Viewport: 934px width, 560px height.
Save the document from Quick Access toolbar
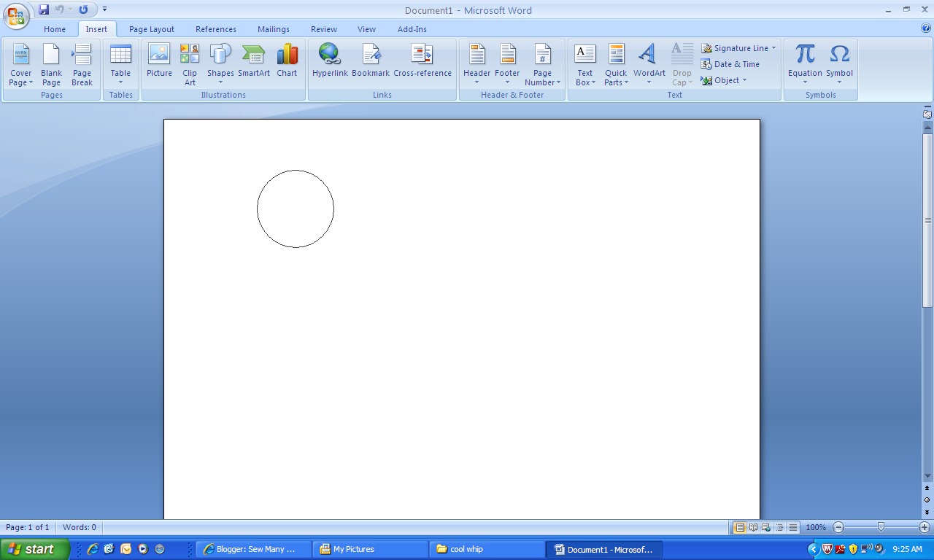44,9
